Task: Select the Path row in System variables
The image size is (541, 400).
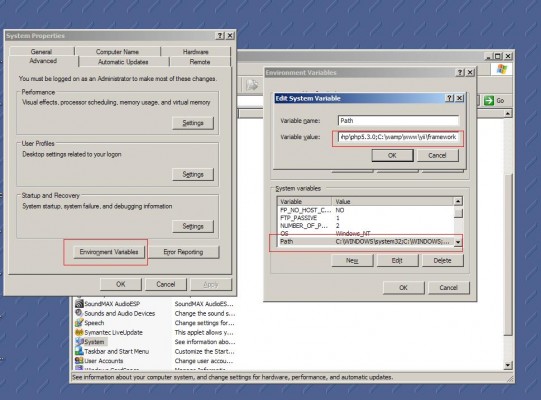Action: [366, 242]
